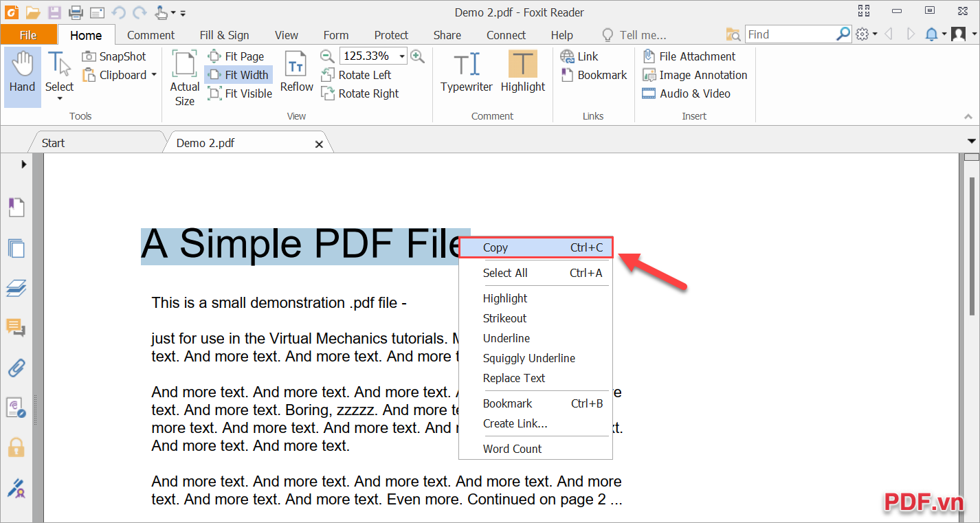
Task: Click Bookmark in the Links group
Action: tap(594, 75)
